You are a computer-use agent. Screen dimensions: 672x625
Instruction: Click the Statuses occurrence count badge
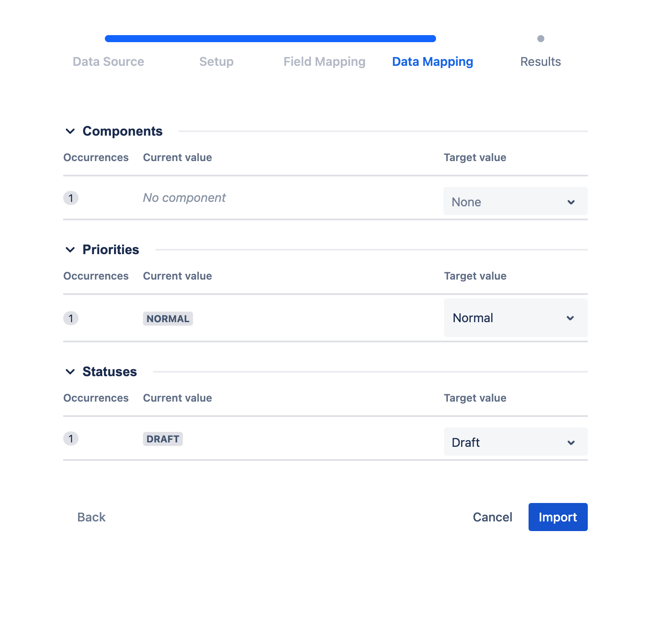pyautogui.click(x=71, y=438)
